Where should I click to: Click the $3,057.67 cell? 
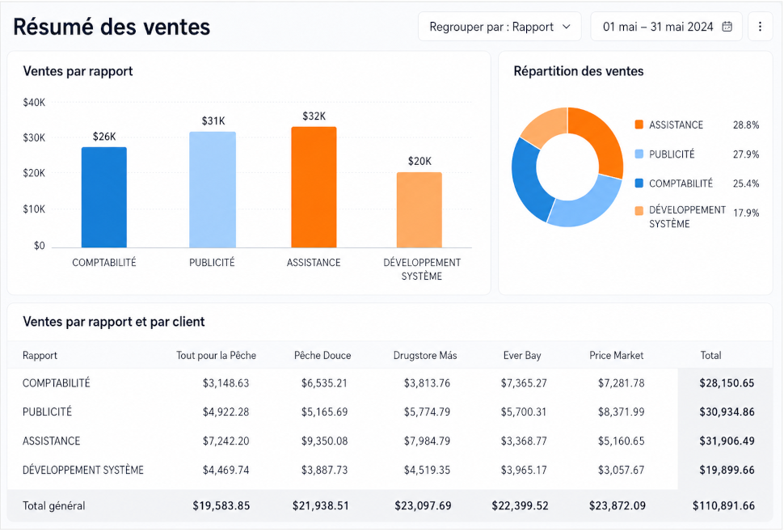click(621, 470)
